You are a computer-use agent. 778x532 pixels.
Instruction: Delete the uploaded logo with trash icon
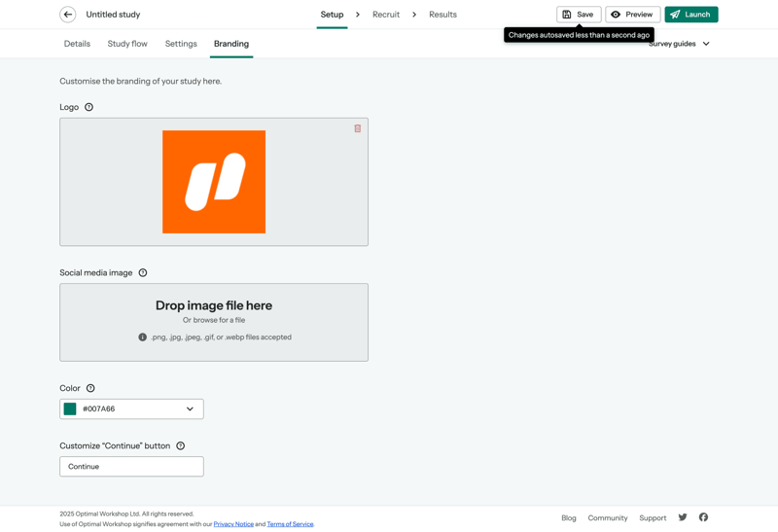[358, 128]
